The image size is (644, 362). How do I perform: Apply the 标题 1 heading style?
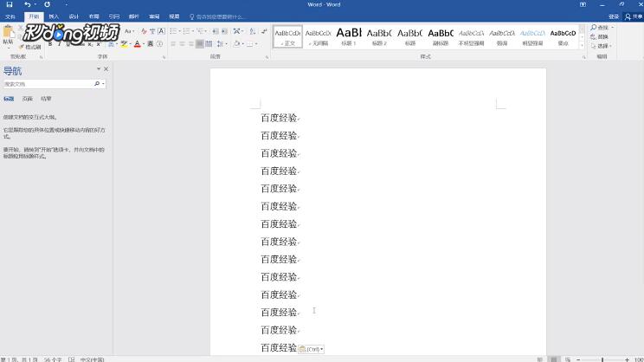(x=349, y=36)
